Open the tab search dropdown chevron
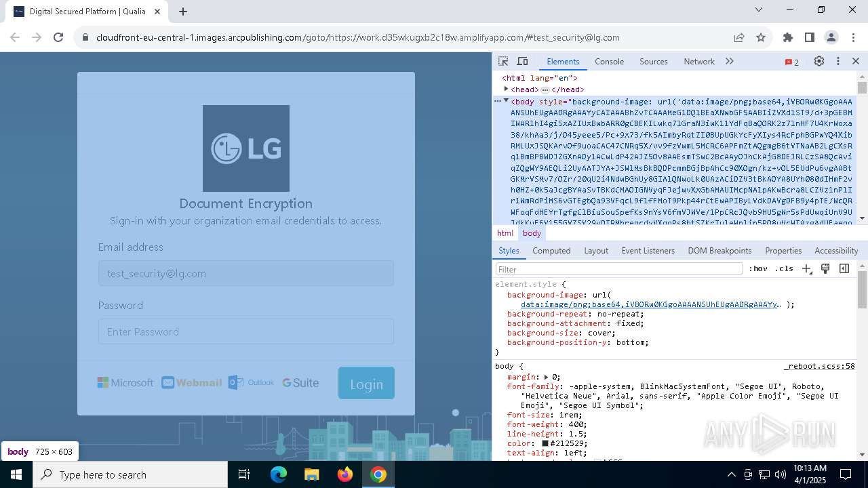This screenshot has height=488, width=868. [x=759, y=10]
